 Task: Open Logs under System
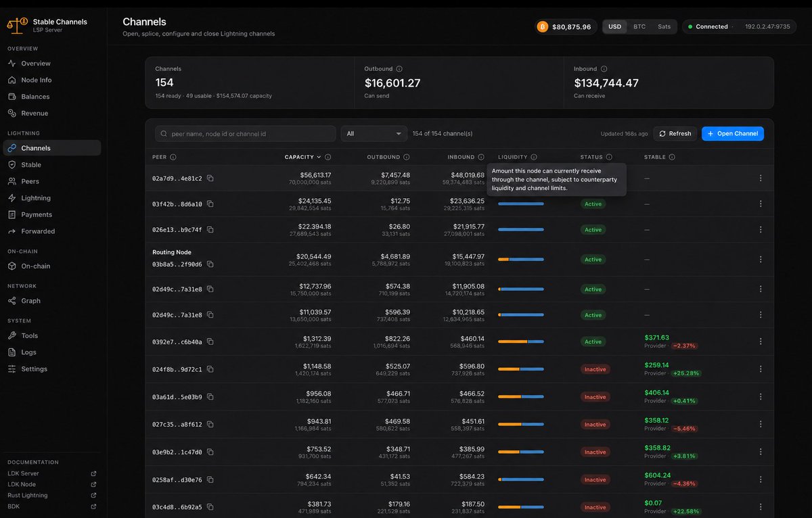pos(52,352)
